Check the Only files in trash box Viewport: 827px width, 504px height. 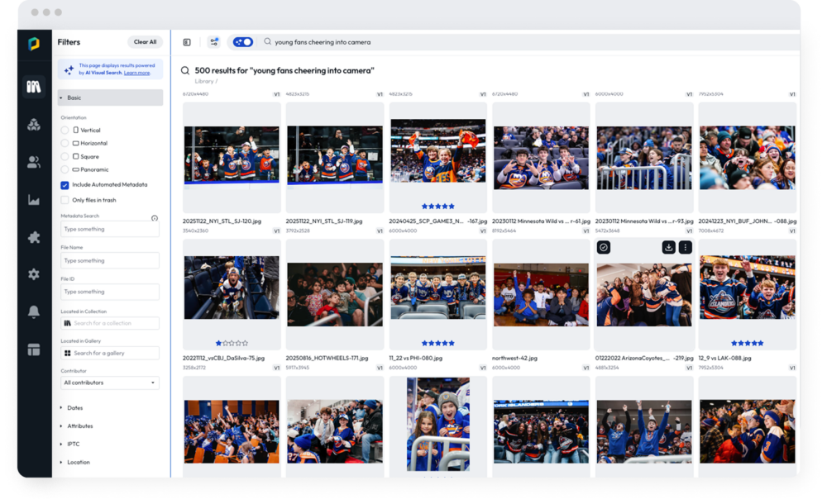(x=65, y=200)
